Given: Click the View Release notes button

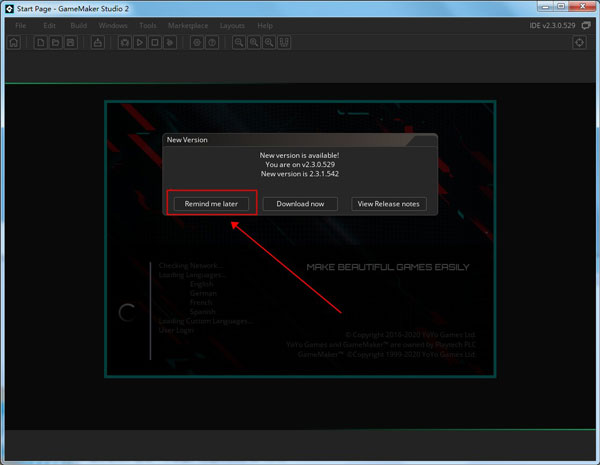Looking at the screenshot, I should pyautogui.click(x=389, y=204).
